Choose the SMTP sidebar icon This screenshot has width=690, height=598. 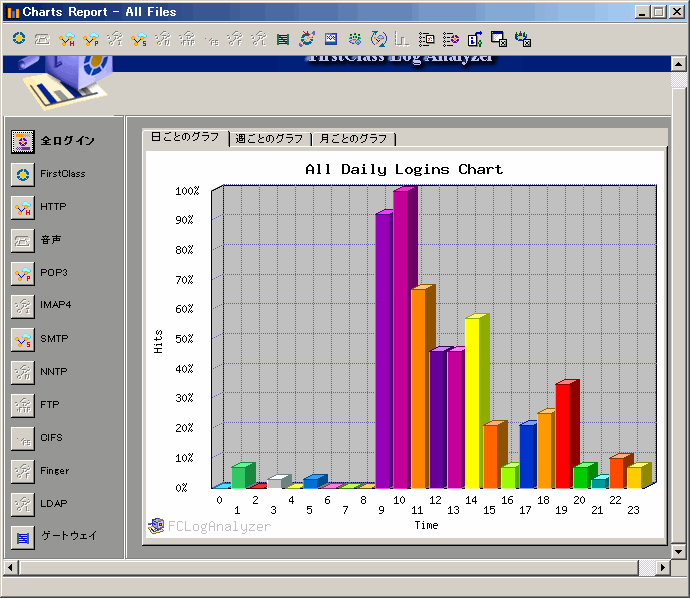(x=23, y=339)
